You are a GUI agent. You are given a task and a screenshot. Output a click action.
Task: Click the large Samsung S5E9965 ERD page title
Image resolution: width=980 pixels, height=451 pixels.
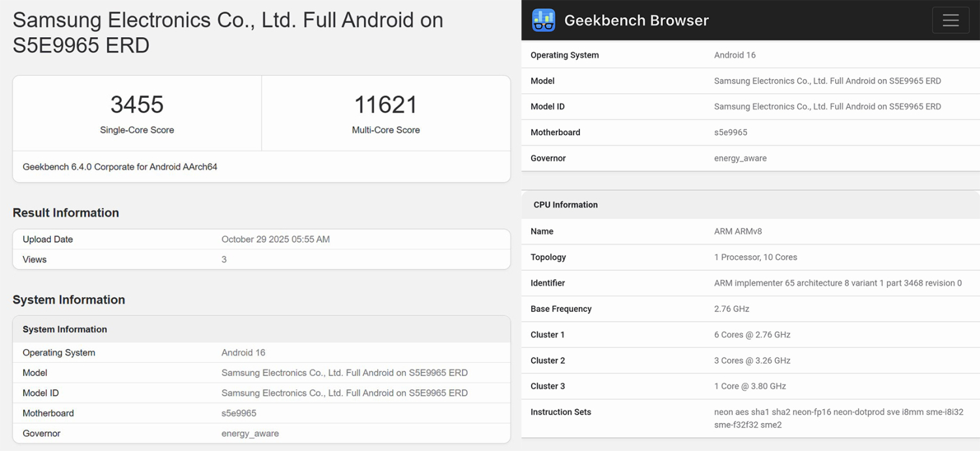coord(228,33)
